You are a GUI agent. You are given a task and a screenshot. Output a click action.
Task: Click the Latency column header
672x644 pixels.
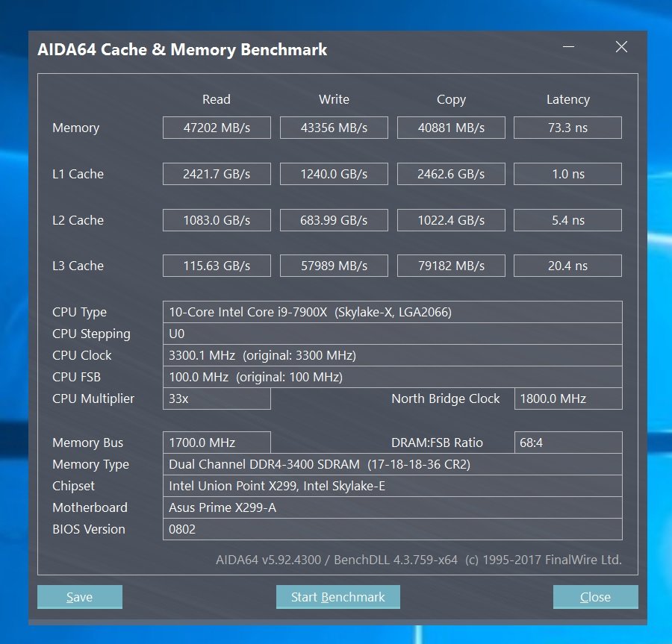coord(568,100)
